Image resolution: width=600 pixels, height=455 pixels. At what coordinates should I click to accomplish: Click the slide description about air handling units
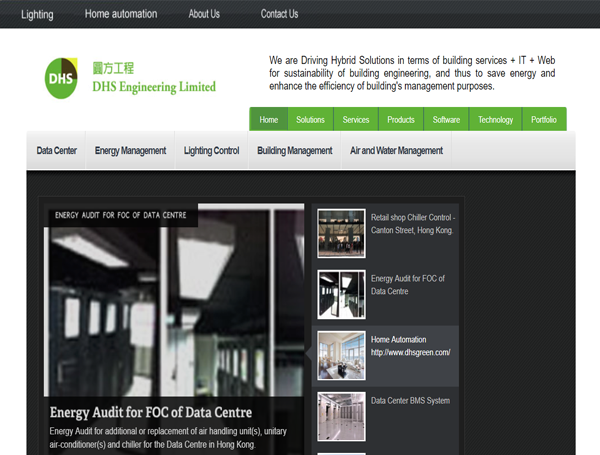[168, 438]
